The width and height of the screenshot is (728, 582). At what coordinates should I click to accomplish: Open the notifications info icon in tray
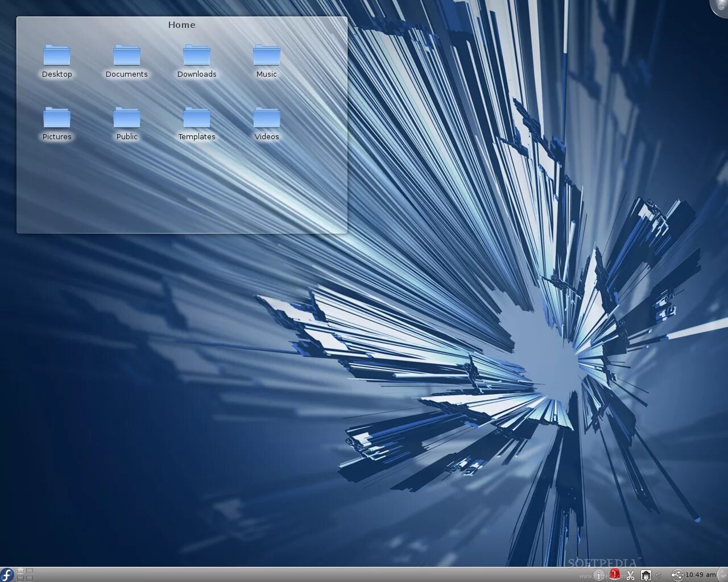[x=598, y=575]
